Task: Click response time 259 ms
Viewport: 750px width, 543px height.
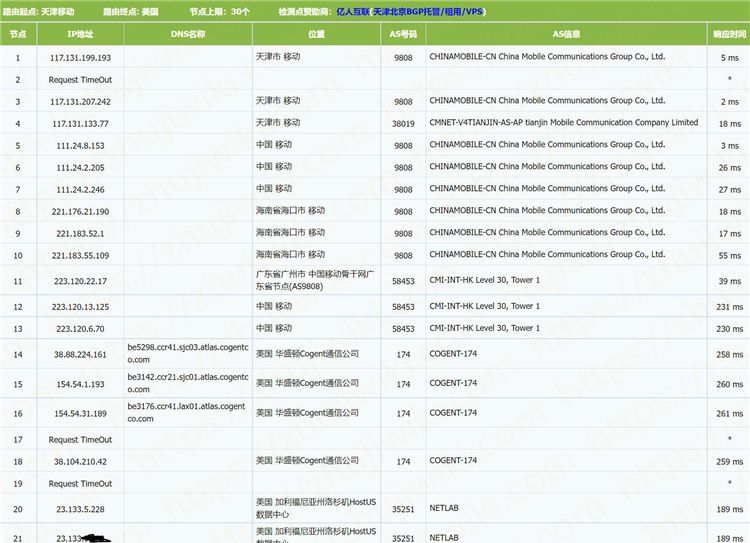Action: pyautogui.click(x=729, y=462)
